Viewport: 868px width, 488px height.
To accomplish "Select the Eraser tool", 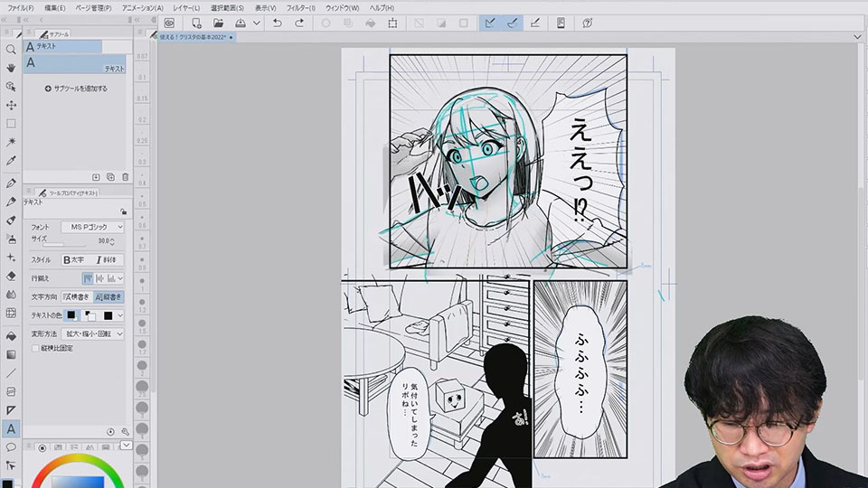I will coord(11,277).
